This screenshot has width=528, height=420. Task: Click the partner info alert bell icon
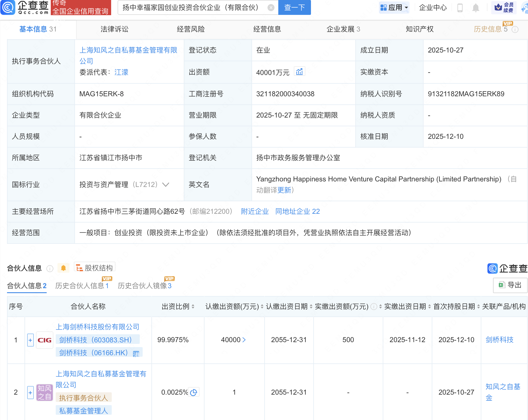pos(63,268)
